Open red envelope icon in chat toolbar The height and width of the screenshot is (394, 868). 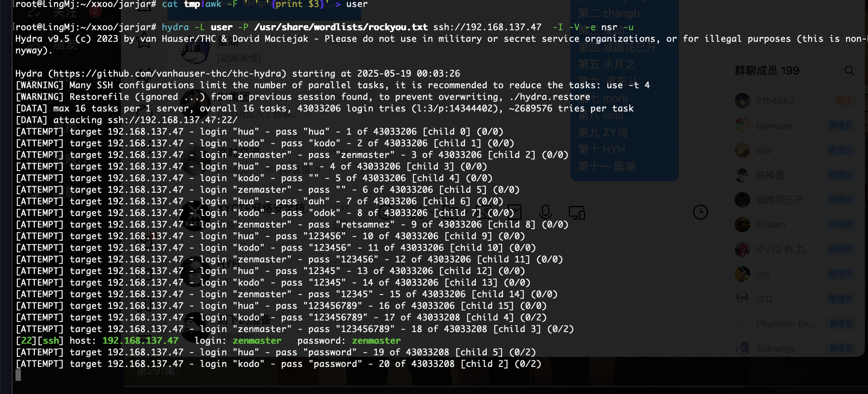514,212
